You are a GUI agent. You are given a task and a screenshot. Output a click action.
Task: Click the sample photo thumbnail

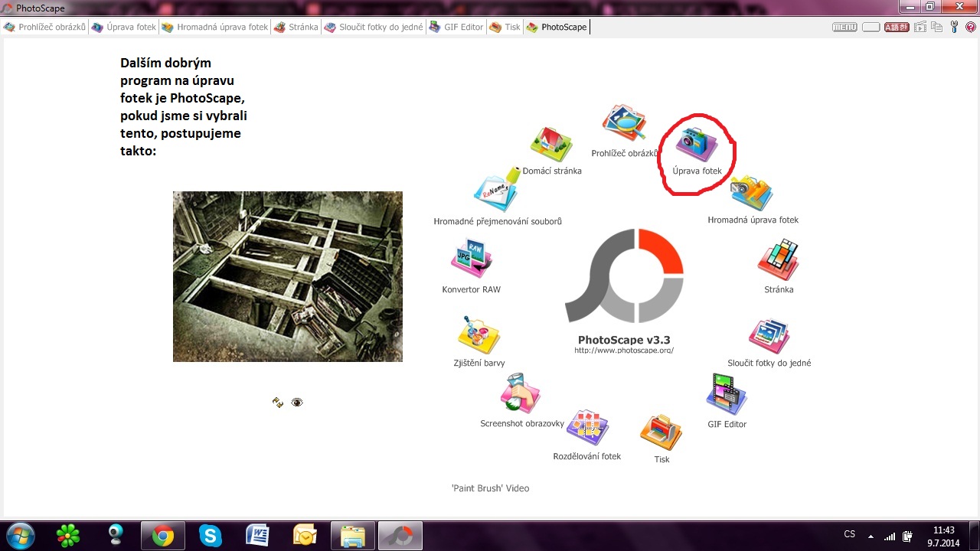click(x=287, y=276)
